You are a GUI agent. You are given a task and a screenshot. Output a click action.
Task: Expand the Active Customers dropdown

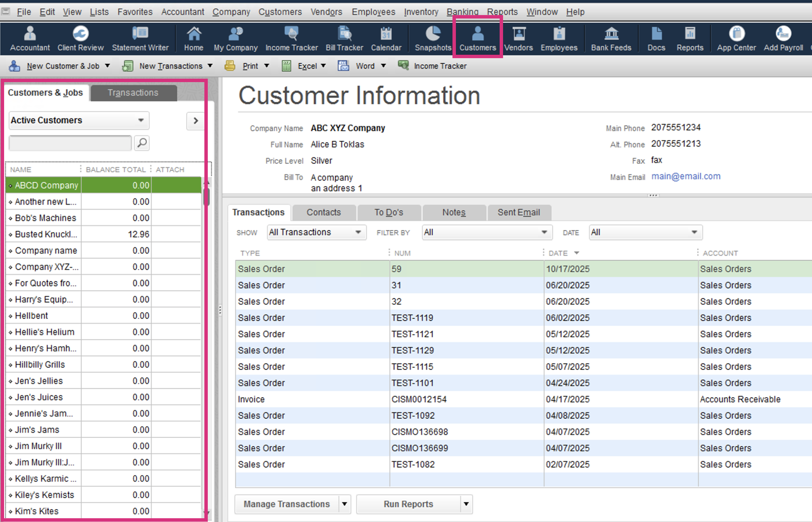(140, 120)
